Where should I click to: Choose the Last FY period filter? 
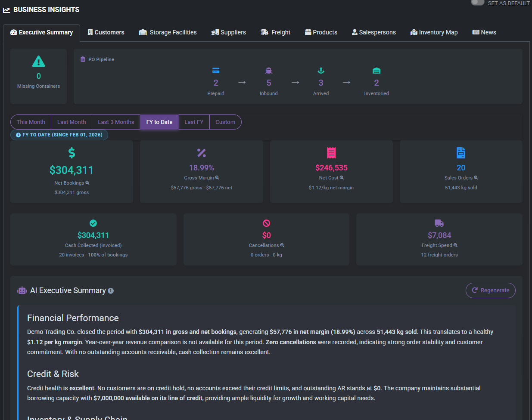194,122
